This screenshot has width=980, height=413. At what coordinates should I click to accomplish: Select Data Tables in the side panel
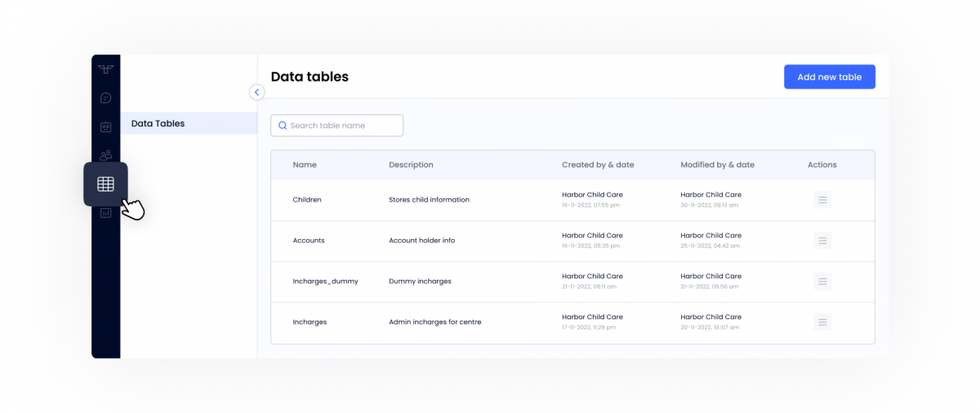158,123
